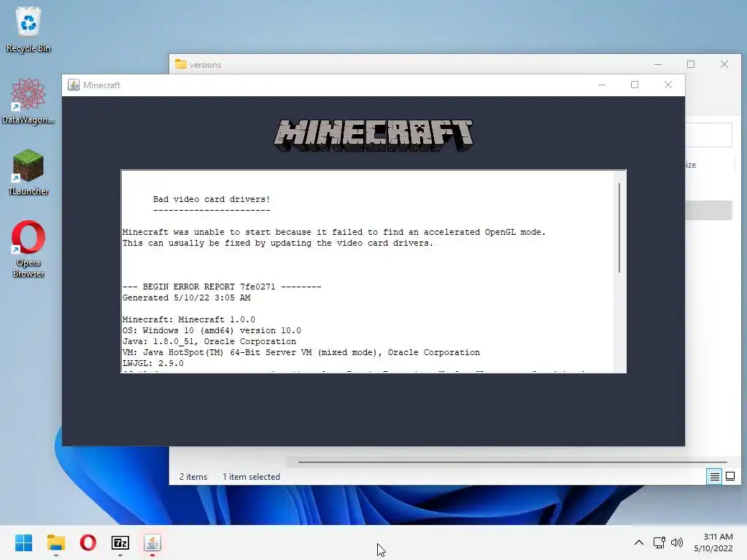Open File Explorer from the taskbar
This screenshot has height=560, width=747.
(x=55, y=542)
